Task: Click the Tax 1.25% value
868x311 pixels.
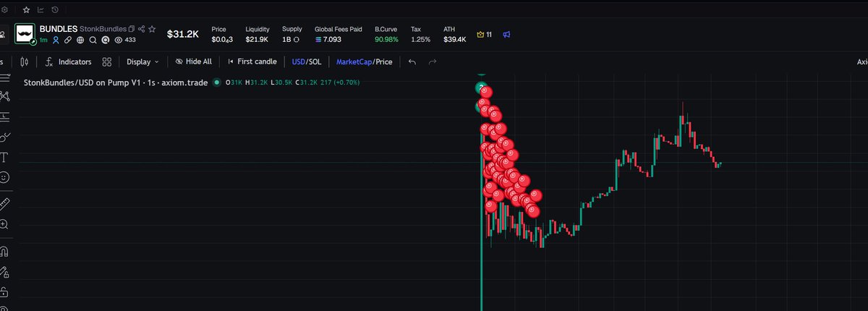Action: pyautogui.click(x=420, y=38)
